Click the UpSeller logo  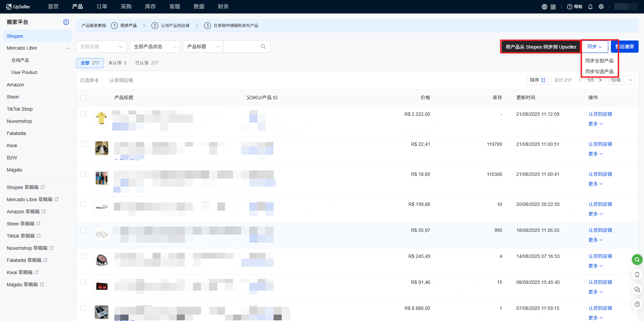[x=19, y=7]
